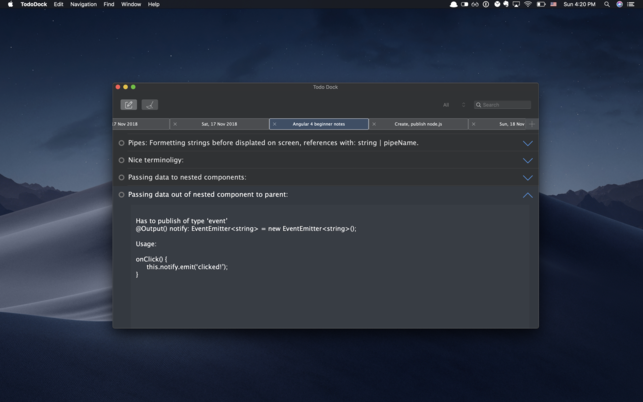The width and height of the screenshot is (643, 402).
Task: Click 'Pipes: Formetting strings' title text
Action: click(x=273, y=143)
